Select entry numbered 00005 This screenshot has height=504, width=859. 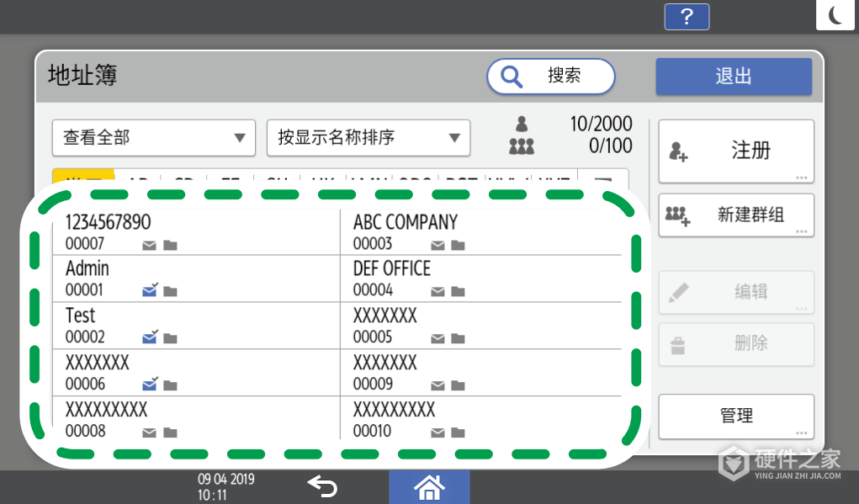481,326
